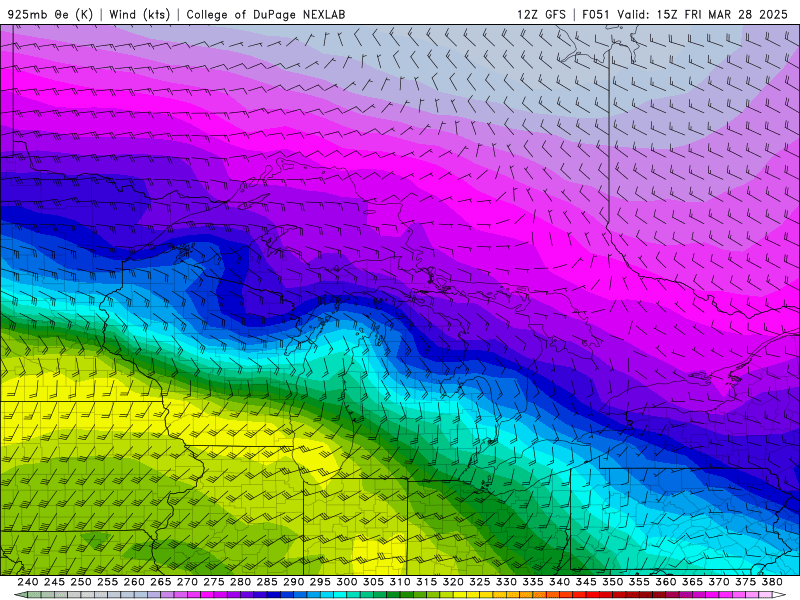
Task: Click the 290 value on the color scale
Action: (x=293, y=582)
